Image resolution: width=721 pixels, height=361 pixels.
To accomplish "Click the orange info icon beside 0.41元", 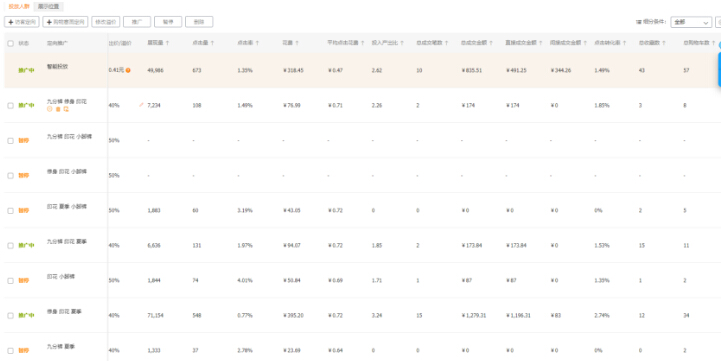I will tap(128, 70).
